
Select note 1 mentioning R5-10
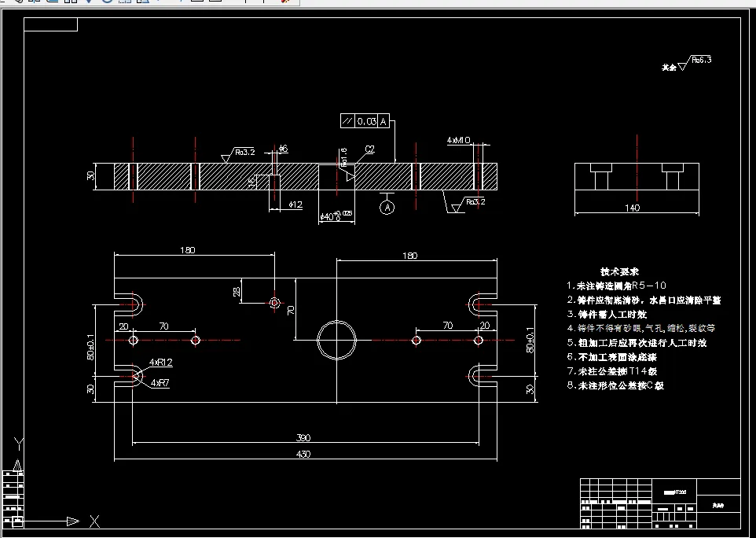click(x=617, y=286)
